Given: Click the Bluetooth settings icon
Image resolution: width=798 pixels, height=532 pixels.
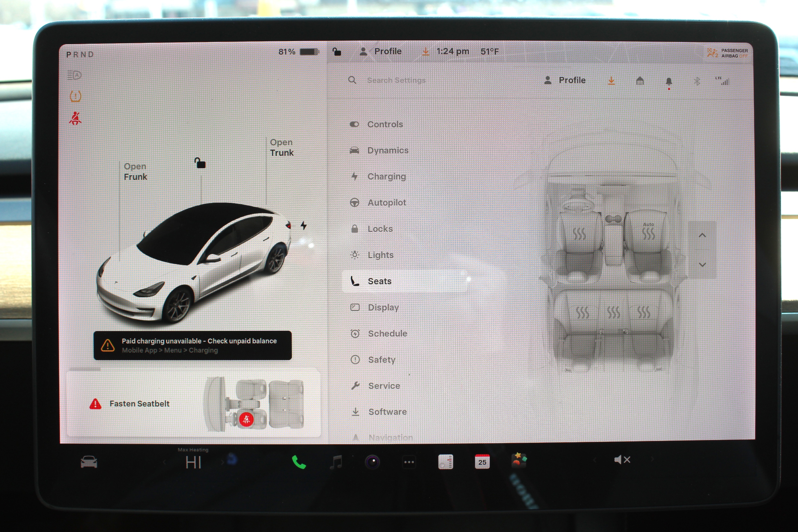Looking at the screenshot, I should point(696,81).
